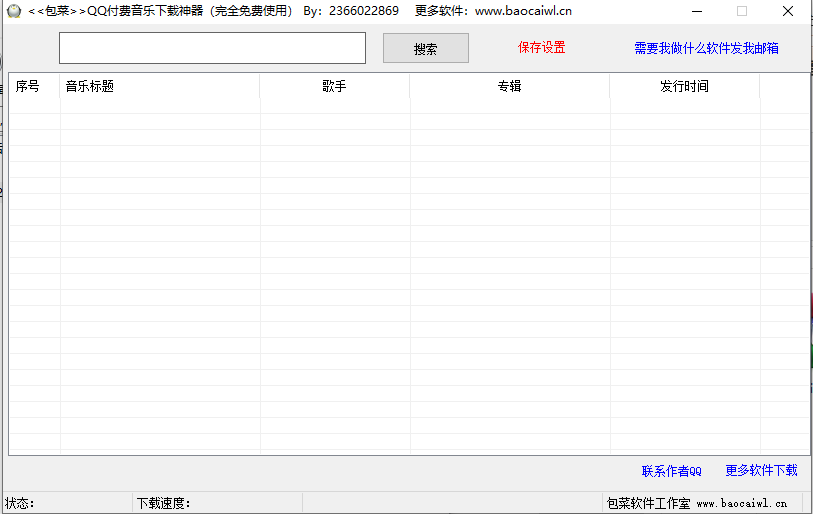Screen dimensions: 813x514
Task: Select the 歌手 column header
Action: pyautogui.click(x=334, y=87)
